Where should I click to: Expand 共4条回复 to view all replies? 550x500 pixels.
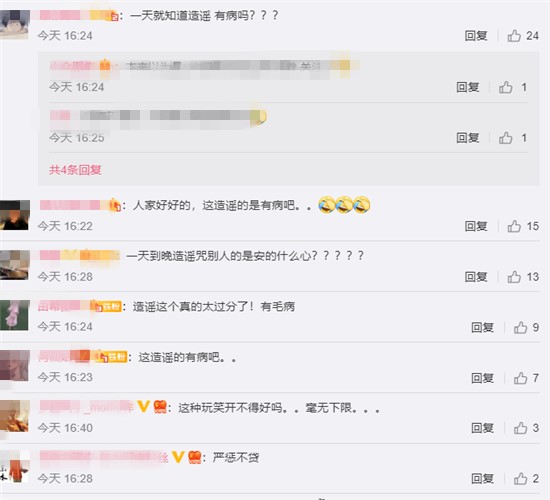(75, 170)
